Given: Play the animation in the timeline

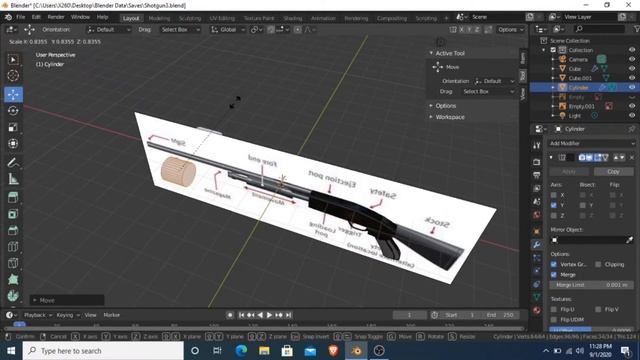Looking at the screenshot, I should [269, 315].
